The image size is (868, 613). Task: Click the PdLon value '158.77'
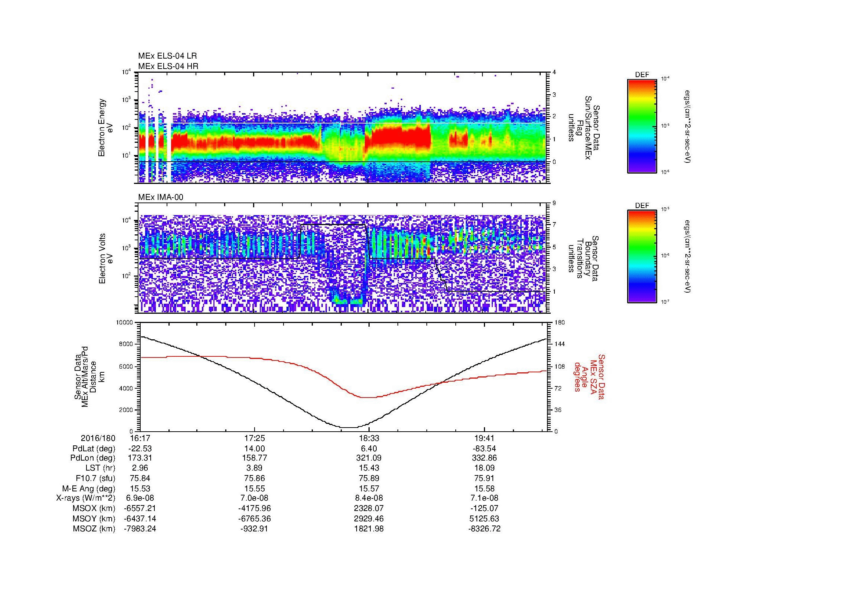[x=255, y=458]
